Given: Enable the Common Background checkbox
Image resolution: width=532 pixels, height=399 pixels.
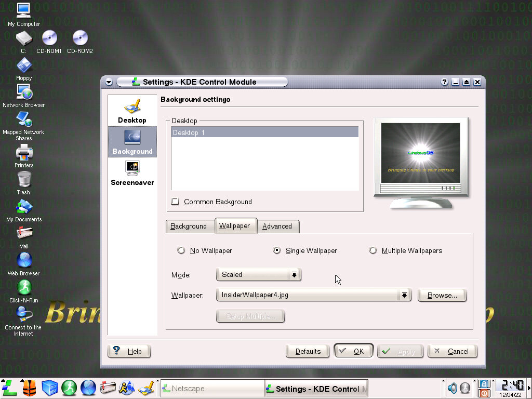Looking at the screenshot, I should (x=175, y=202).
